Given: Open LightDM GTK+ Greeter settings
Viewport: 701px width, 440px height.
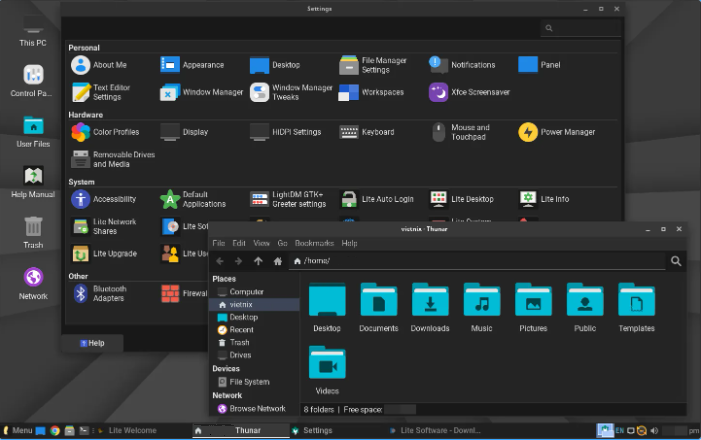Looking at the screenshot, I should 288,199.
